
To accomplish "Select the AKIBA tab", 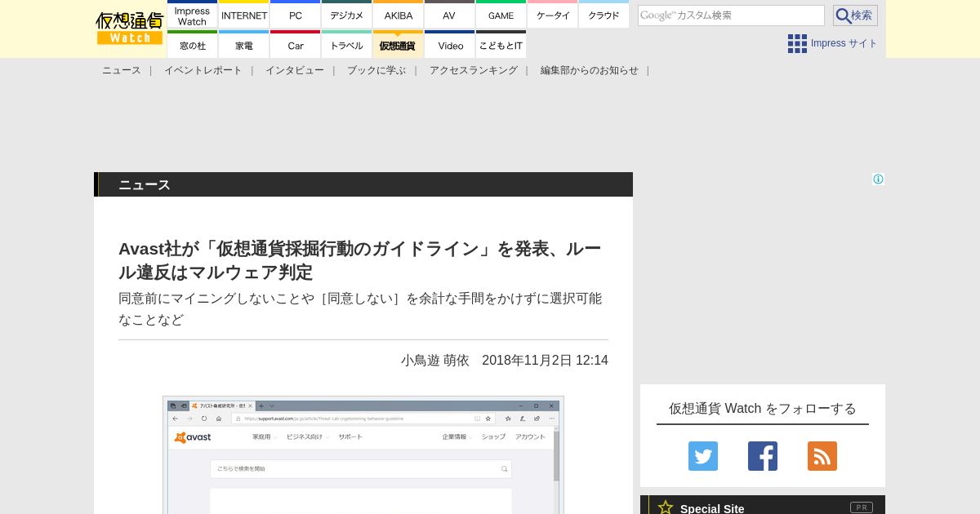I will [x=399, y=16].
